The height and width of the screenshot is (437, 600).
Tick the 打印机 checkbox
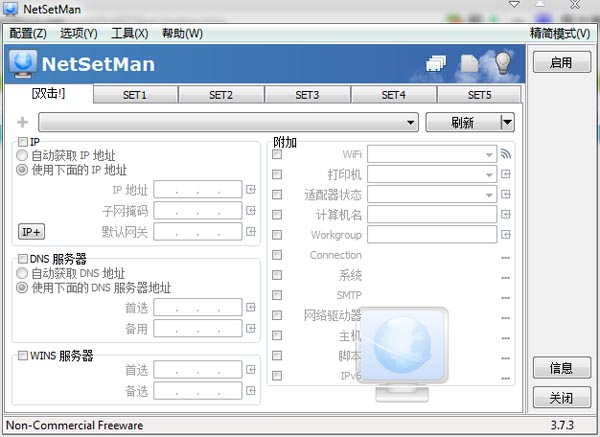coord(277,174)
